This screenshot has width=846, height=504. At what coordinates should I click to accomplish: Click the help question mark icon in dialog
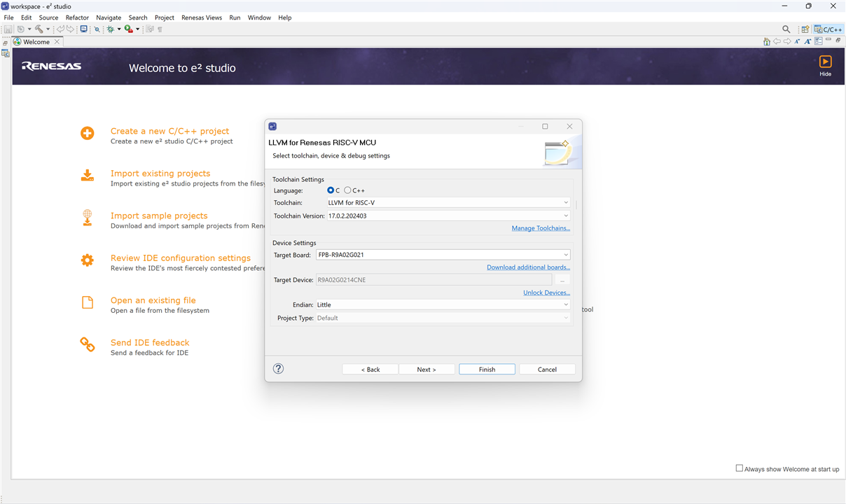tap(278, 369)
